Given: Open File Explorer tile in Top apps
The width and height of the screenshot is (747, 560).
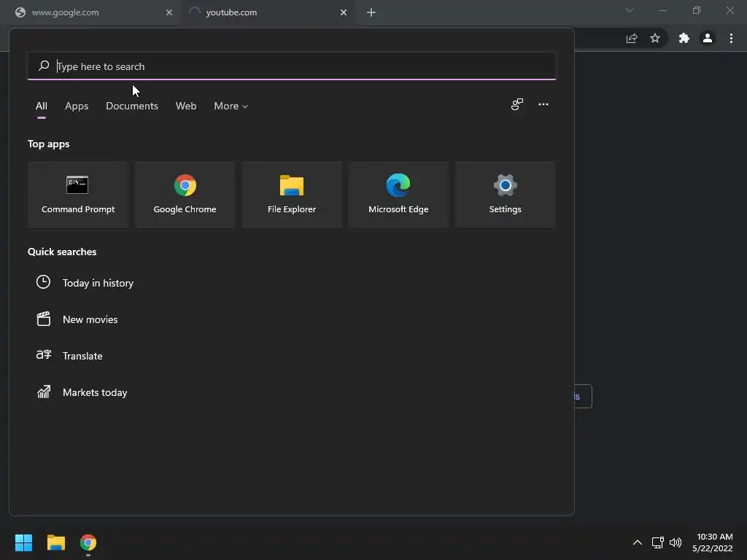Looking at the screenshot, I should [292, 195].
